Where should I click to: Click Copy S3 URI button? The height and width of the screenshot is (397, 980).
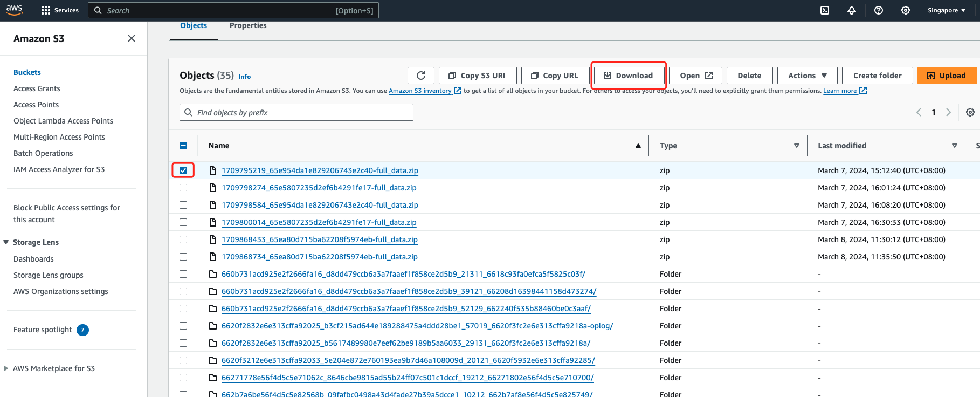click(478, 76)
